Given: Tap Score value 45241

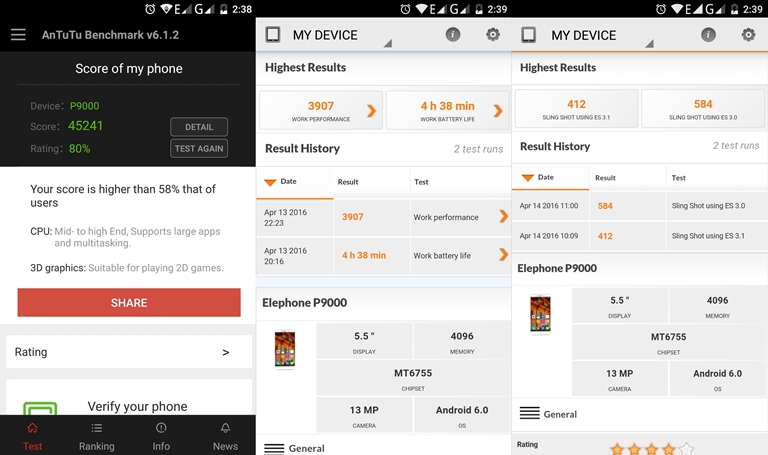Looking at the screenshot, I should point(86,126).
